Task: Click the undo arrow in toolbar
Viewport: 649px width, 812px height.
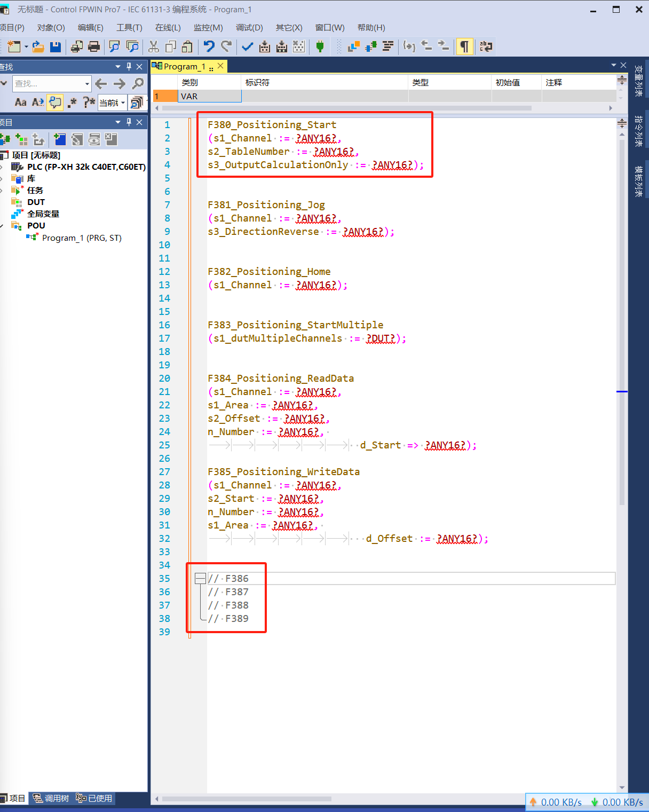Action: 209,47
